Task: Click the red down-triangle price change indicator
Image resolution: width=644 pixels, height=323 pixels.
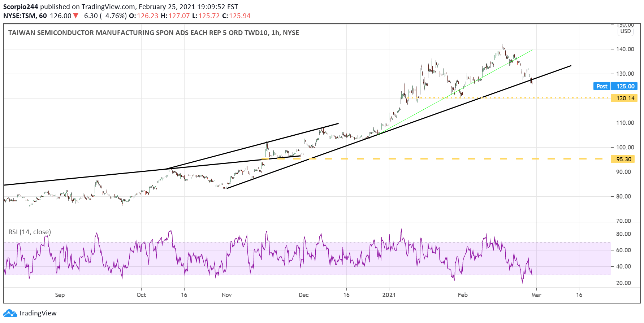Action: tap(75, 16)
